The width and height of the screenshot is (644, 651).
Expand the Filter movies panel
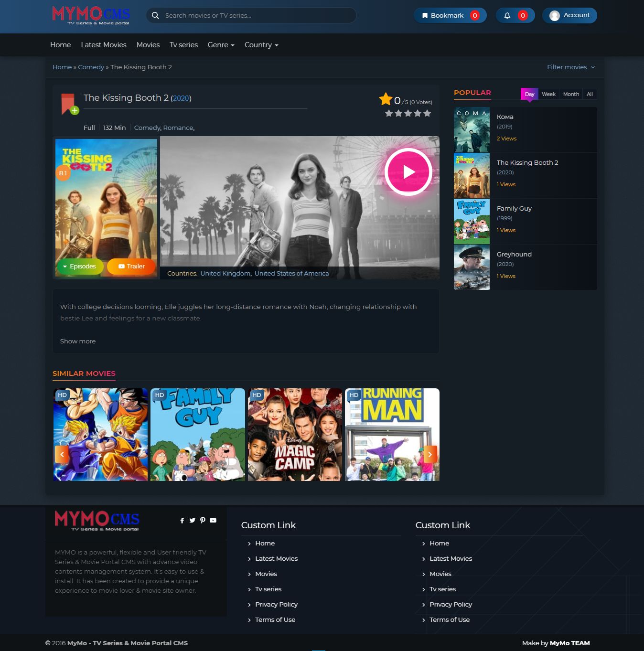coord(571,67)
